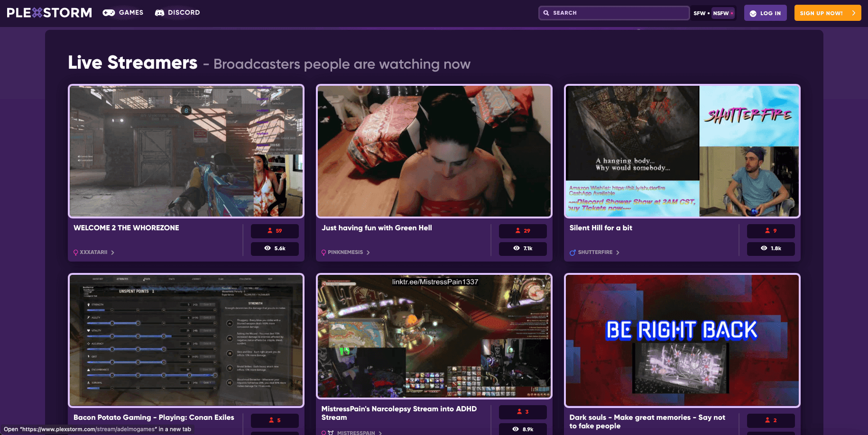Click the smiley icon on Log In
868x435 pixels.
[753, 13]
